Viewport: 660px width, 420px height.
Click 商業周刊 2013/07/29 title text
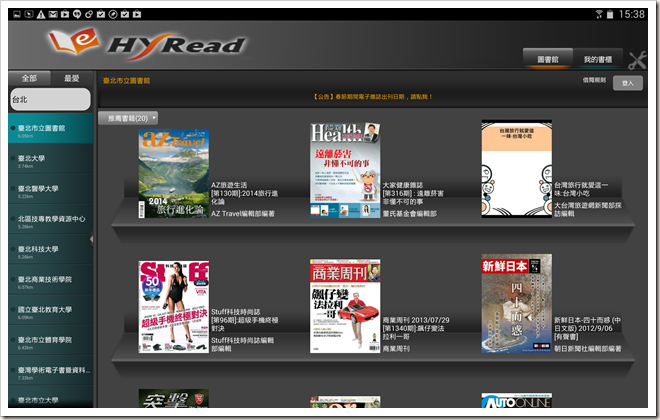[x=416, y=328]
